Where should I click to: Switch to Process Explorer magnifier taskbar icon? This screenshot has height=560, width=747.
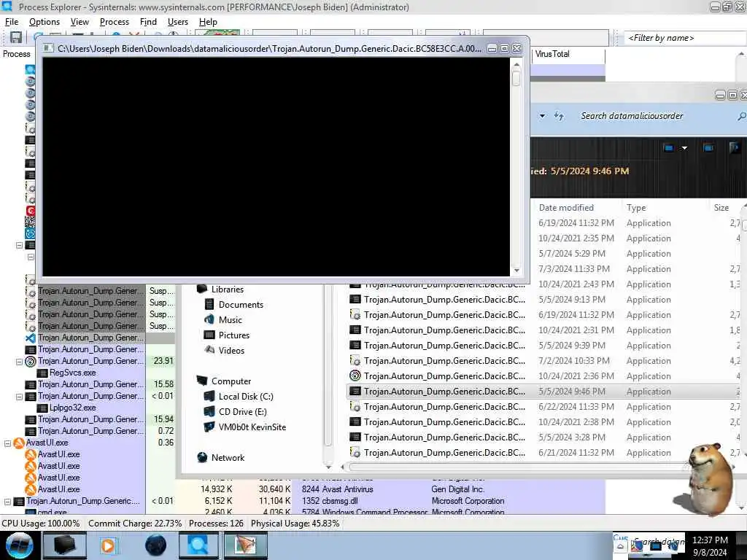198,545
